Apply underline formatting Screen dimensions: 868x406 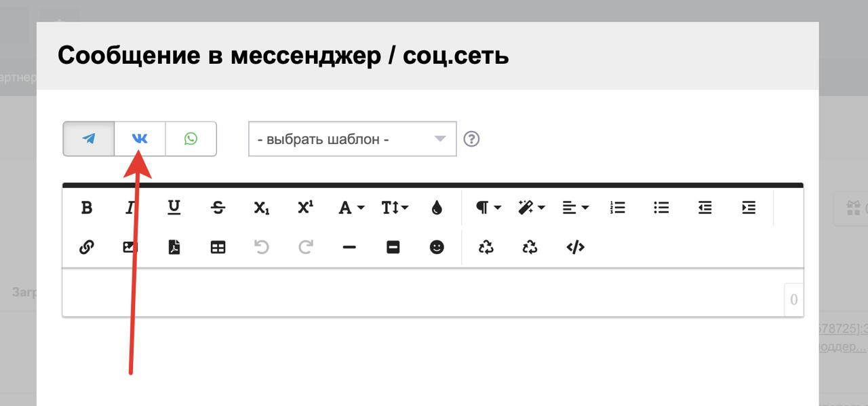(x=174, y=208)
